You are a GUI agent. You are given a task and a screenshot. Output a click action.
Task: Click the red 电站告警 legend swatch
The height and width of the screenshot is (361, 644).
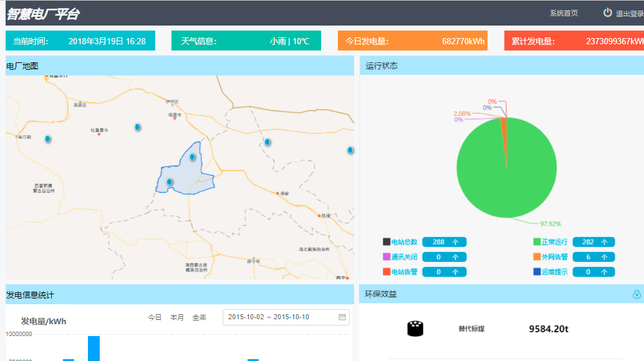click(x=387, y=271)
